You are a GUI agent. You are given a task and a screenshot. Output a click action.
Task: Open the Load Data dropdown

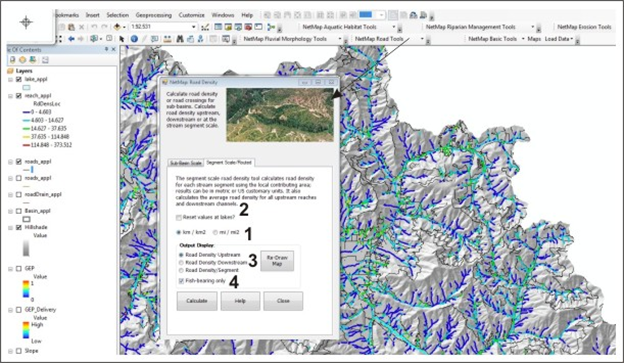click(559, 39)
